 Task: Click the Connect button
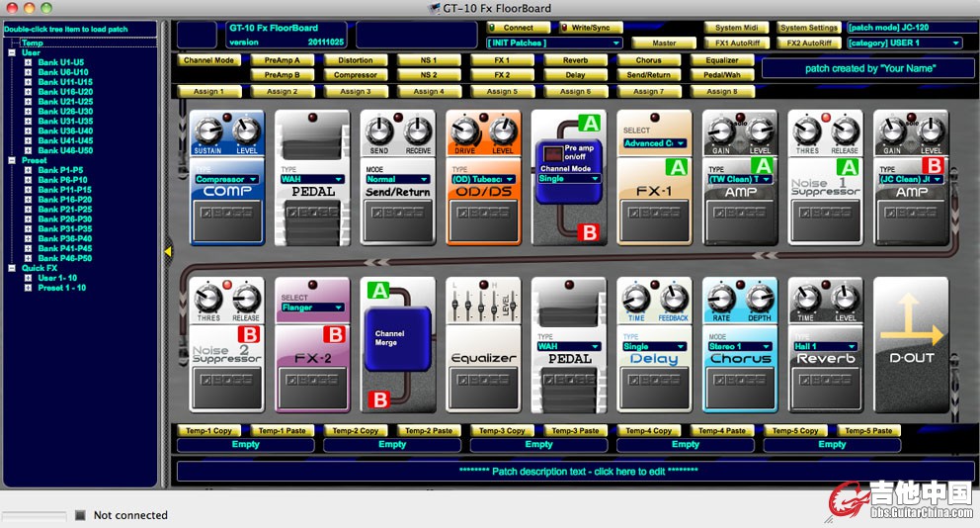coord(518,28)
